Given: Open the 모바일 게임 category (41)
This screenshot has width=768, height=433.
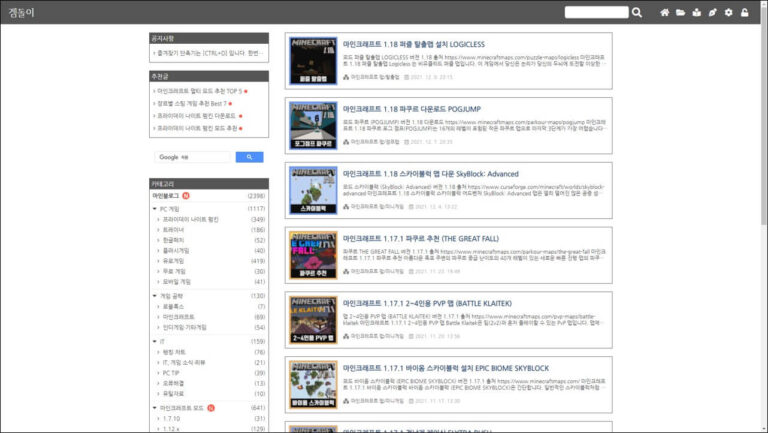Looking at the screenshot, I should tap(176, 282).
